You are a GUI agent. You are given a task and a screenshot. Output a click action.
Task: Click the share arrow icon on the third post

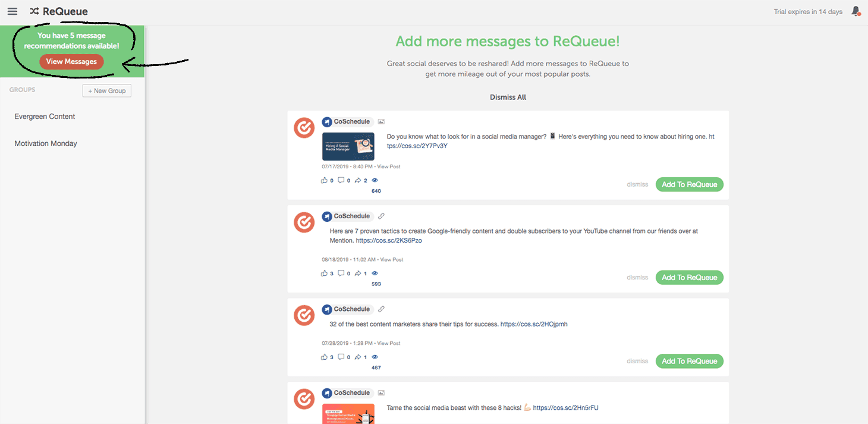358,356
